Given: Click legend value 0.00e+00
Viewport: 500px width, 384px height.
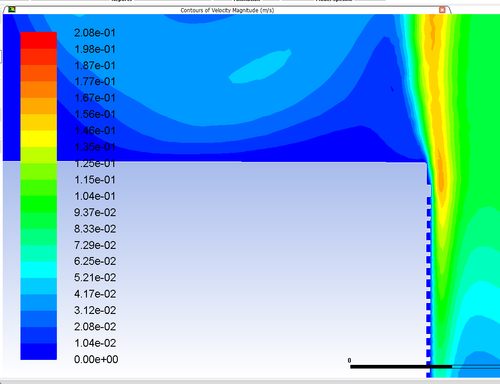Looking at the screenshot, I should click(96, 360).
